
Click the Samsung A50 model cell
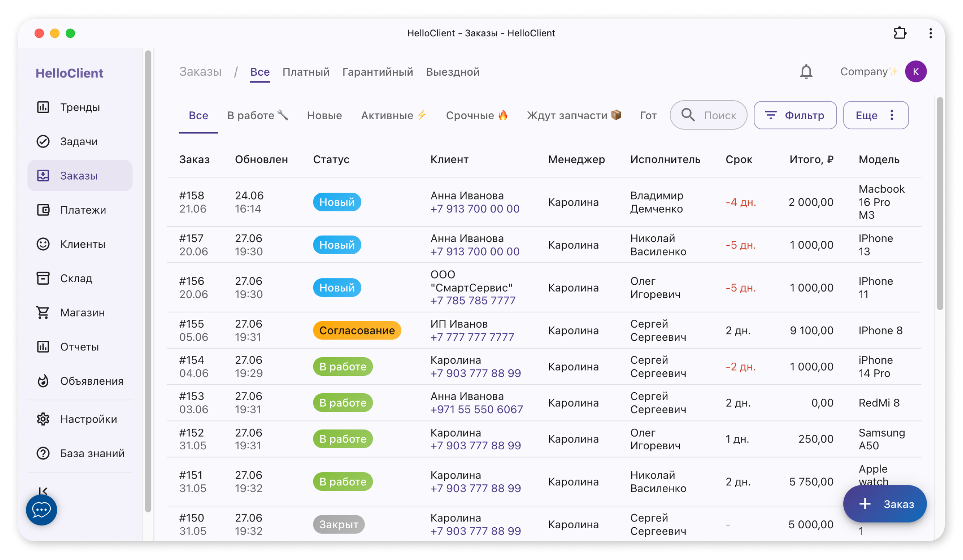[882, 439]
